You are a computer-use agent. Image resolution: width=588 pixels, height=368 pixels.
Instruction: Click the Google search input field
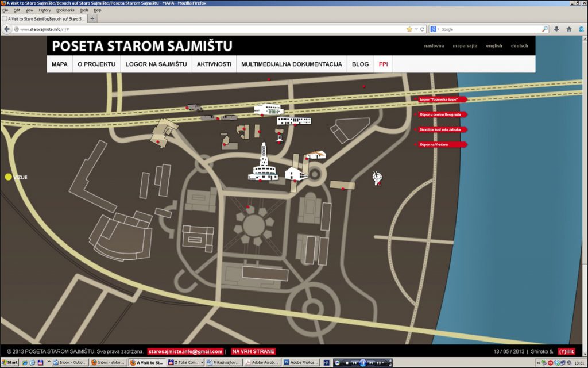tap(489, 29)
